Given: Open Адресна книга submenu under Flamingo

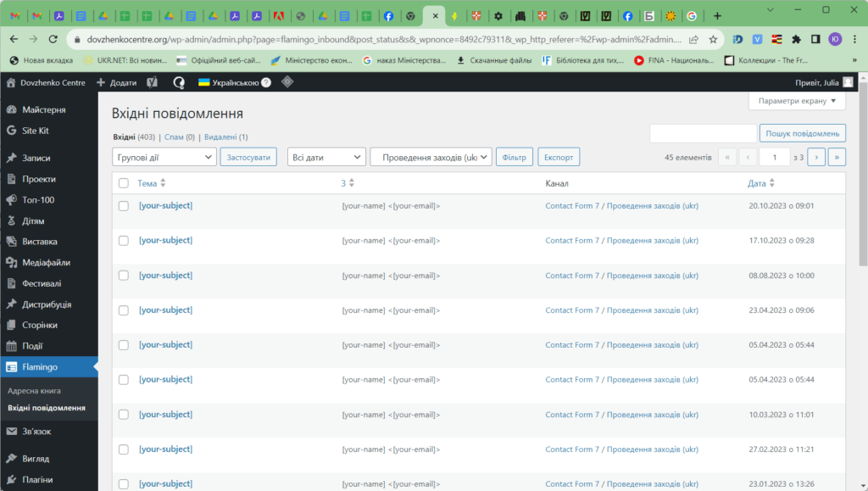Looking at the screenshot, I should (x=34, y=391).
